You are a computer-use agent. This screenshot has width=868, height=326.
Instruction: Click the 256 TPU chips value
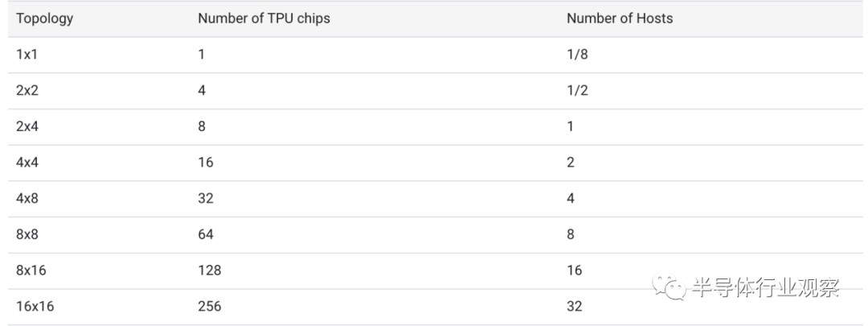[209, 306]
